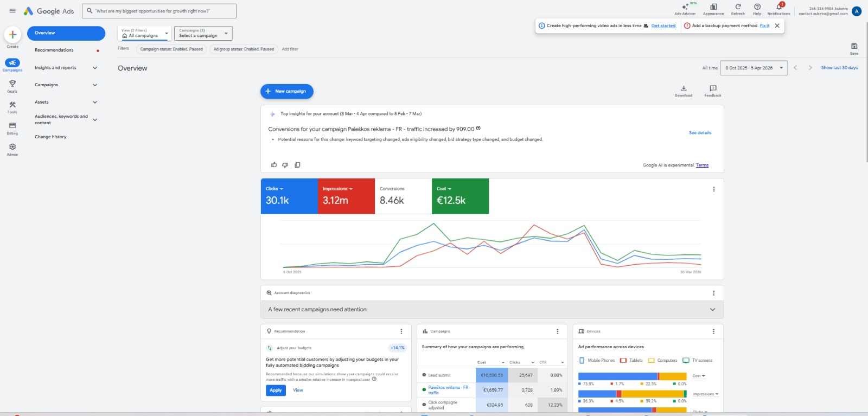Open the All campaigns view dropdown
Screen dimensions: 868x416
tap(144, 34)
